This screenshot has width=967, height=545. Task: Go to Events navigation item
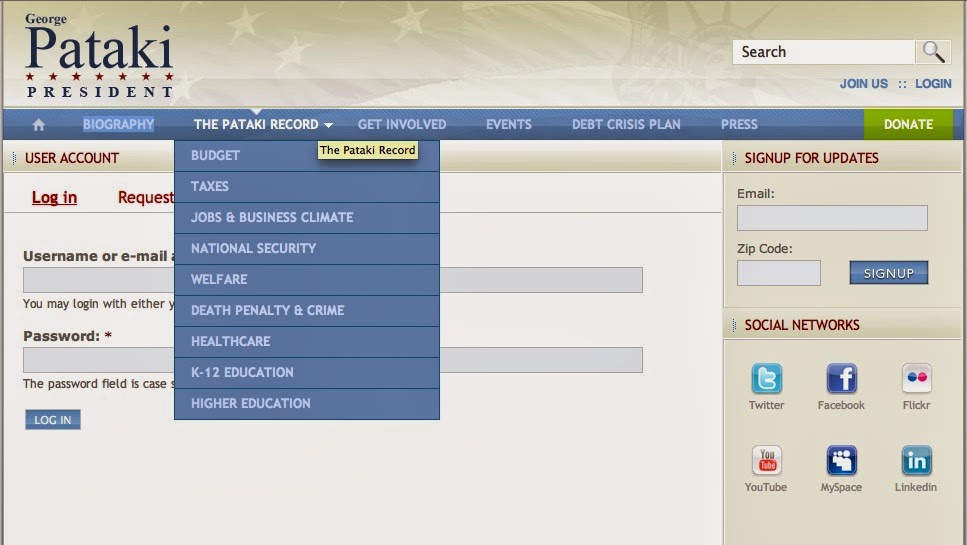point(509,125)
